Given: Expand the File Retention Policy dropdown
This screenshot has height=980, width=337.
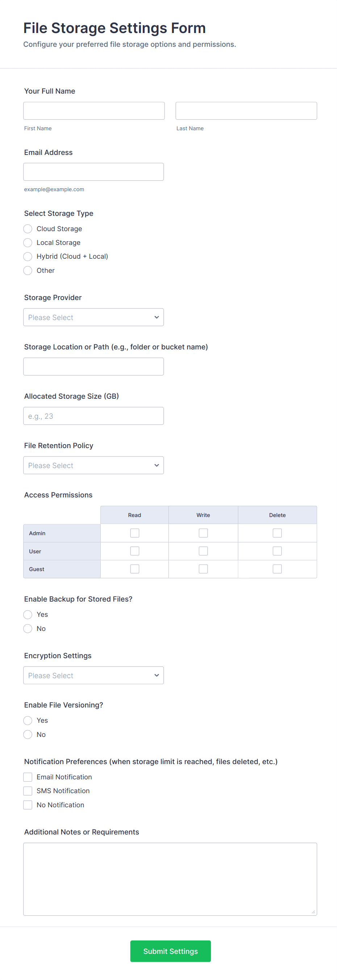Looking at the screenshot, I should [93, 465].
